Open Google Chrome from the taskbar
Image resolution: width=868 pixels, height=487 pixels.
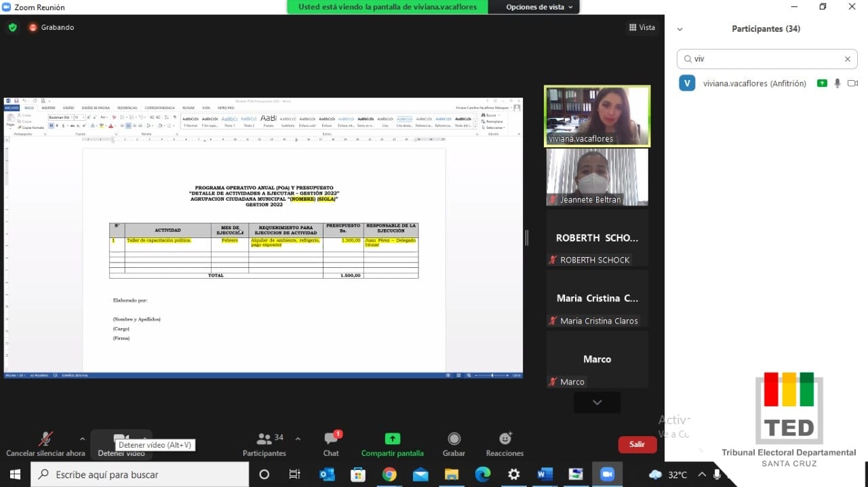(389, 474)
